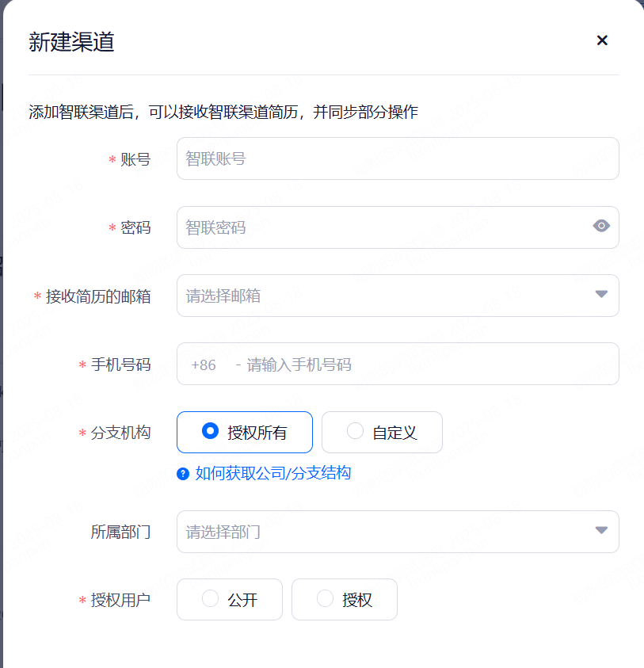Open the +86 country code selector
Viewport: 644px width, 668px height.
pos(204,365)
